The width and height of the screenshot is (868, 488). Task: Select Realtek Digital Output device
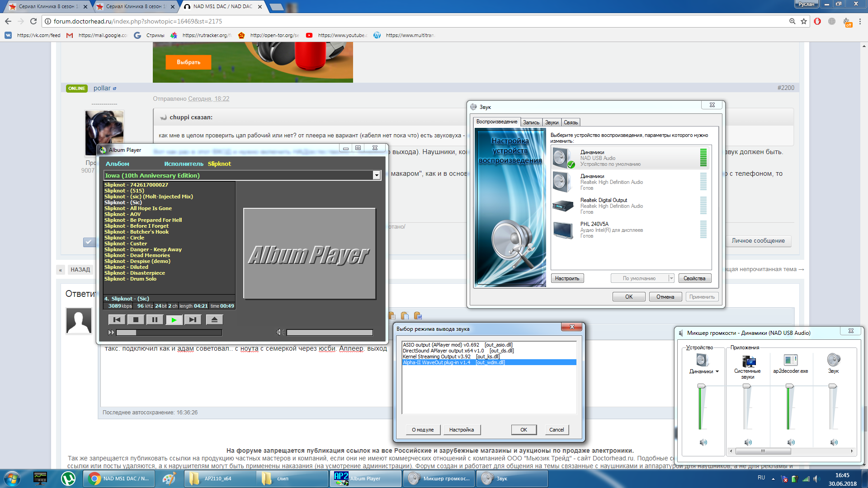pyautogui.click(x=630, y=206)
